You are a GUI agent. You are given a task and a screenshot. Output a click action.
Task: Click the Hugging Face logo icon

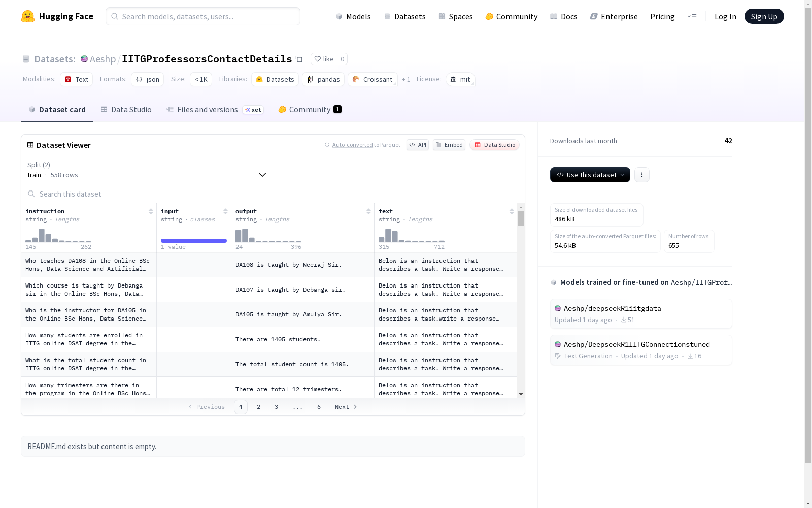coord(28,16)
